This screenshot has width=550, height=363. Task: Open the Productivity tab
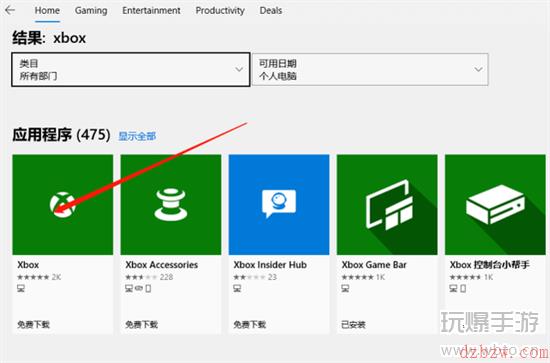click(x=220, y=11)
